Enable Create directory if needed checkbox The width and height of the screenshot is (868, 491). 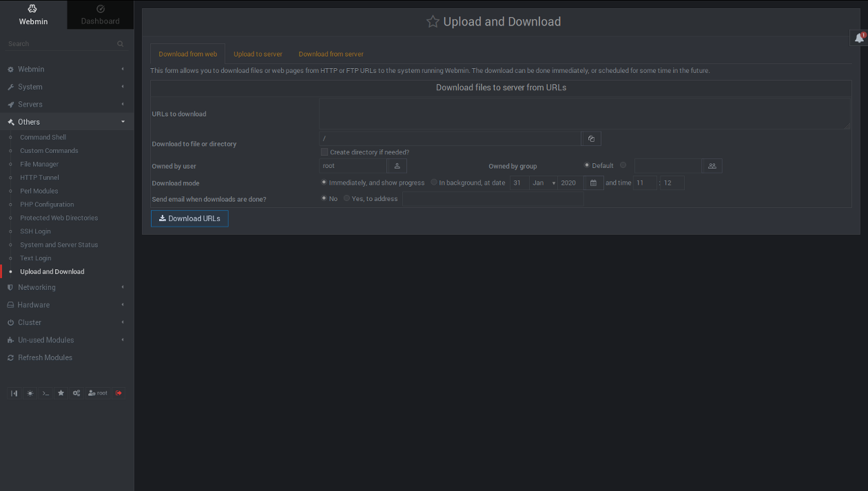pyautogui.click(x=324, y=152)
